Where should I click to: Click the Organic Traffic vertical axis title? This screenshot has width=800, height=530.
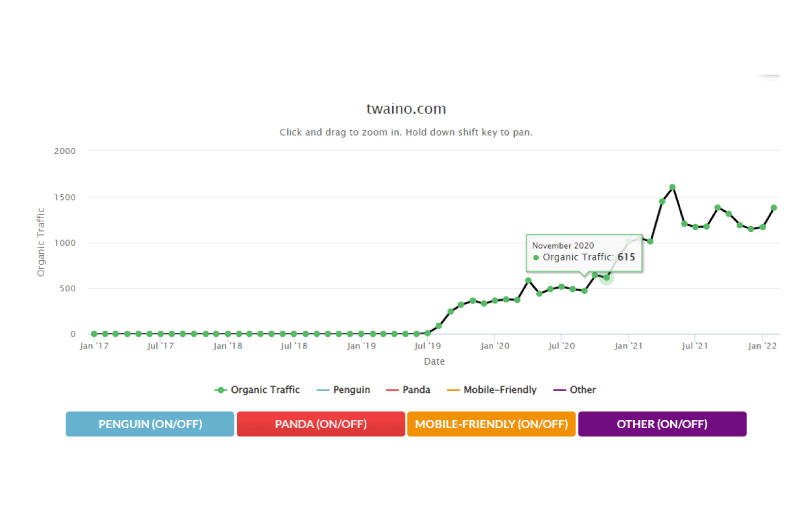click(x=41, y=242)
